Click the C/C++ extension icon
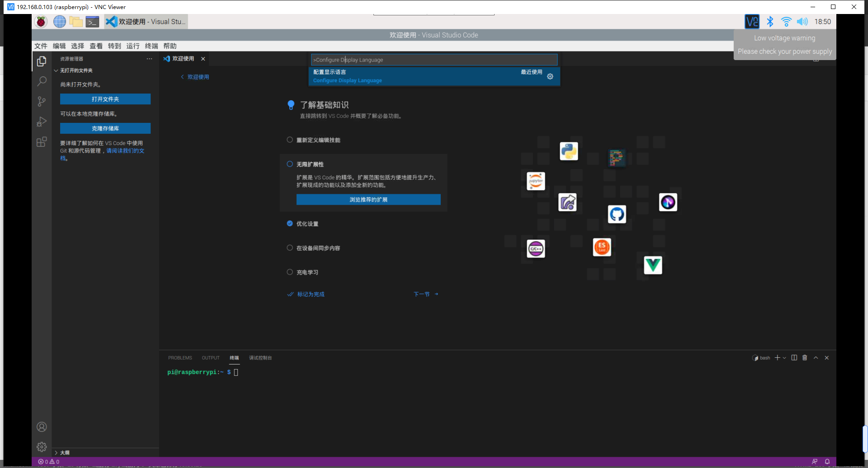This screenshot has width=868, height=468. pos(536,249)
